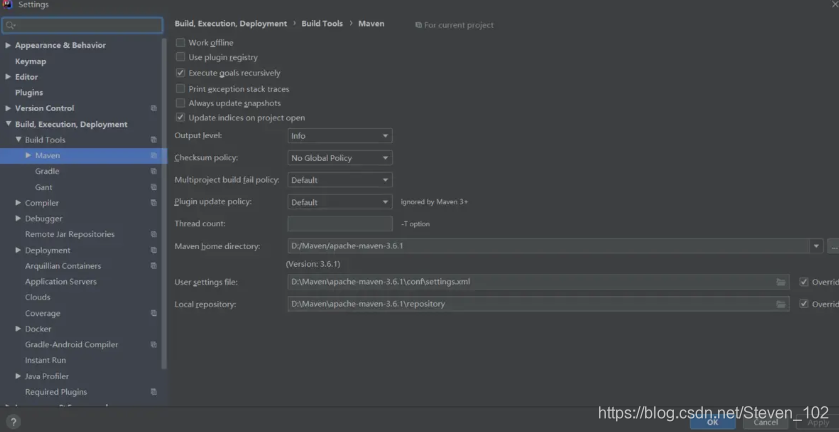Image resolution: width=839 pixels, height=432 pixels.
Task: Click project-level icon beside Gradle-Android Compiler
Action: point(154,345)
